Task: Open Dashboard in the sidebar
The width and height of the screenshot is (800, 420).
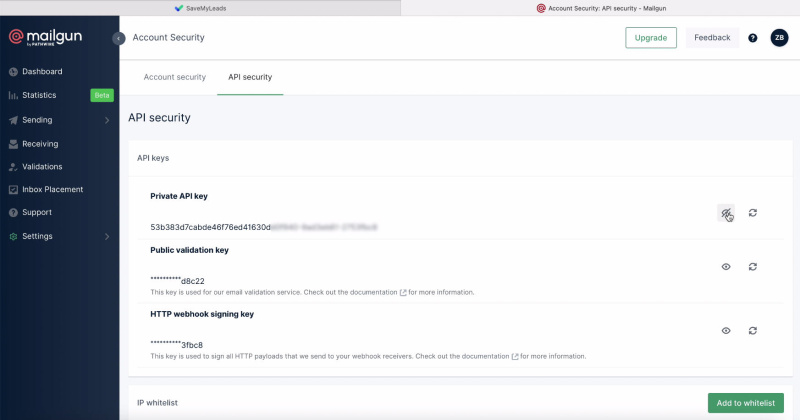Action: (42, 71)
